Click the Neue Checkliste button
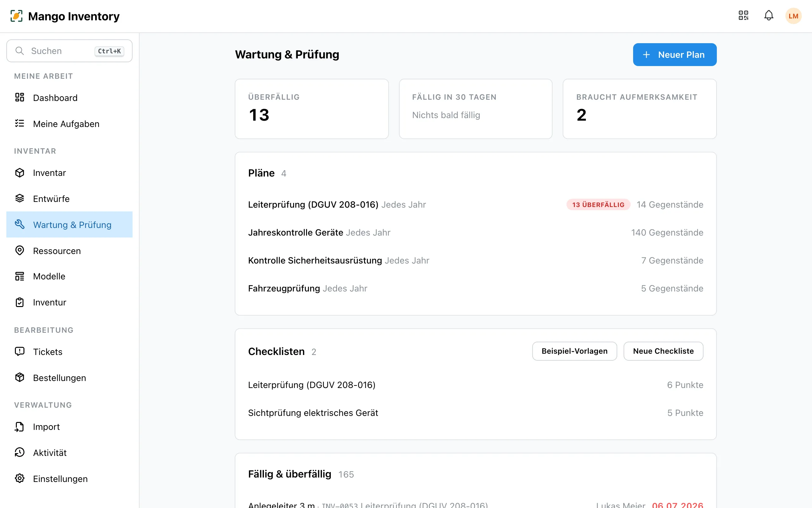This screenshot has width=812, height=508. pos(663,351)
